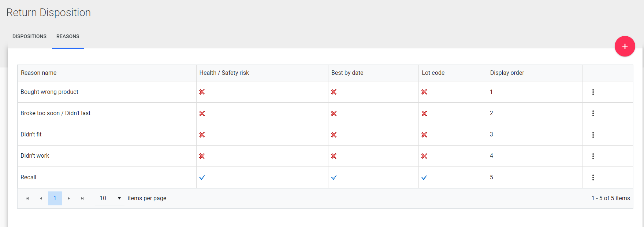This screenshot has height=227, width=644.
Task: Click Best by date checkmark for Recall
Action: point(334,177)
